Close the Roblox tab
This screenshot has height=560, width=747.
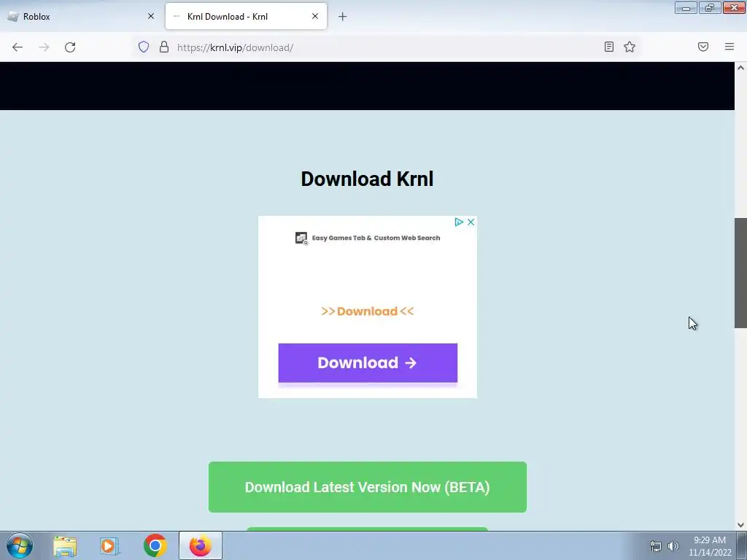point(151,16)
